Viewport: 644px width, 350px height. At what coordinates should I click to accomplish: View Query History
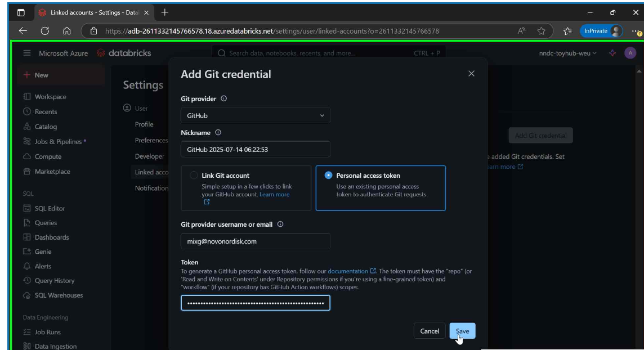click(x=55, y=281)
